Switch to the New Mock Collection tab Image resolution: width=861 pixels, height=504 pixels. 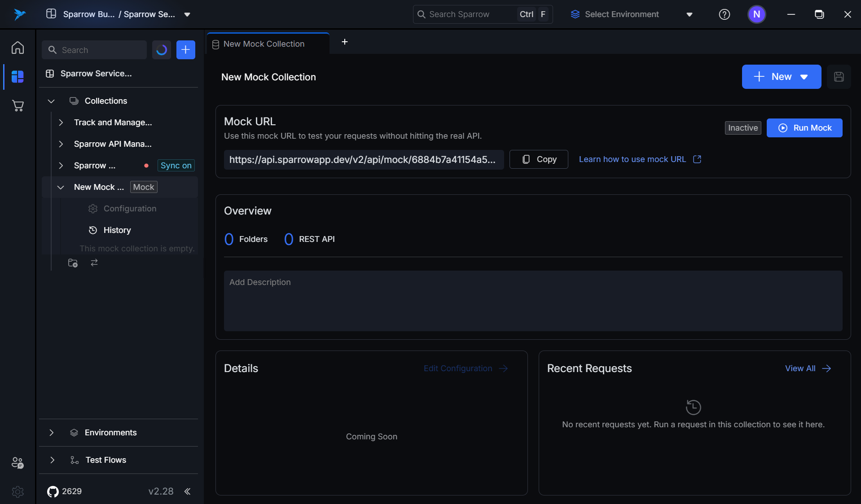pyautogui.click(x=268, y=44)
